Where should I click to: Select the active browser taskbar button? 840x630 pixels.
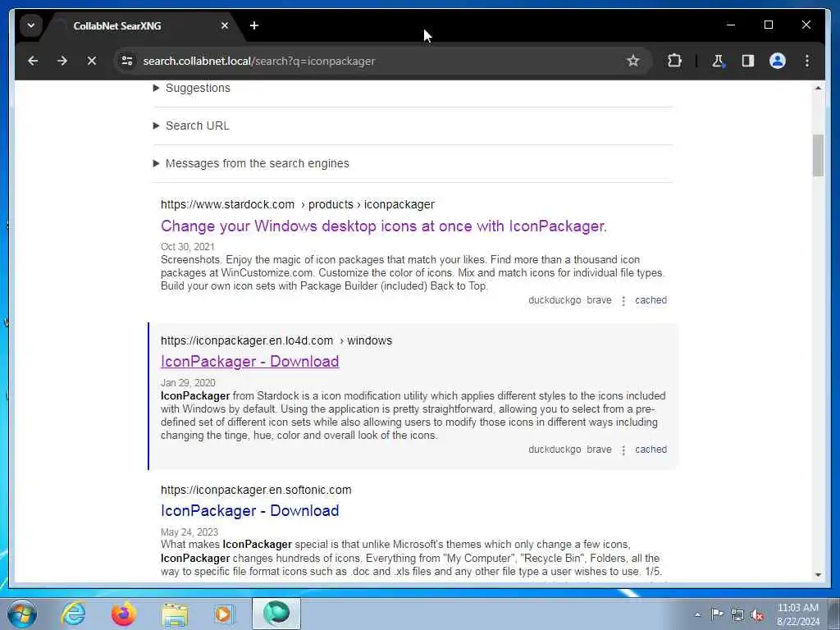click(x=276, y=614)
